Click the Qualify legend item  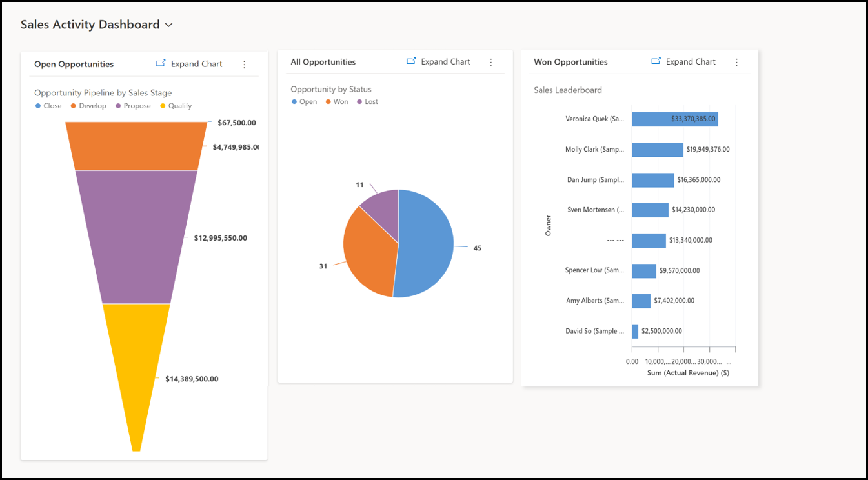(176, 105)
